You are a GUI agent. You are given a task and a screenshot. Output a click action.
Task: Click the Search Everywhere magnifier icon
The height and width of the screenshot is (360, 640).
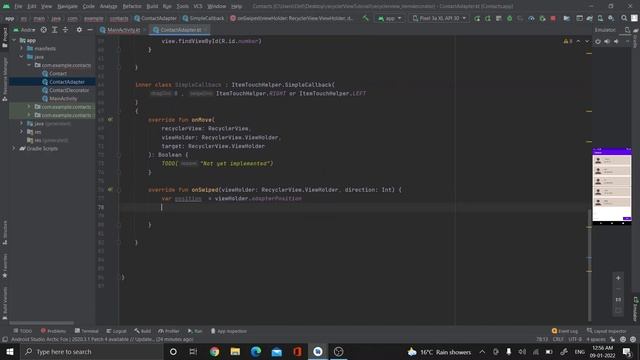[x=624, y=18]
